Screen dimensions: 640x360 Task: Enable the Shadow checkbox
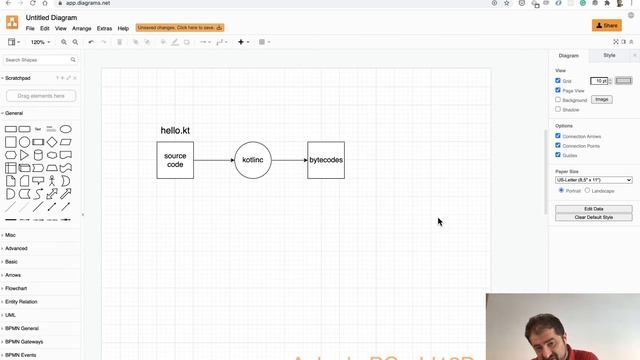point(558,109)
